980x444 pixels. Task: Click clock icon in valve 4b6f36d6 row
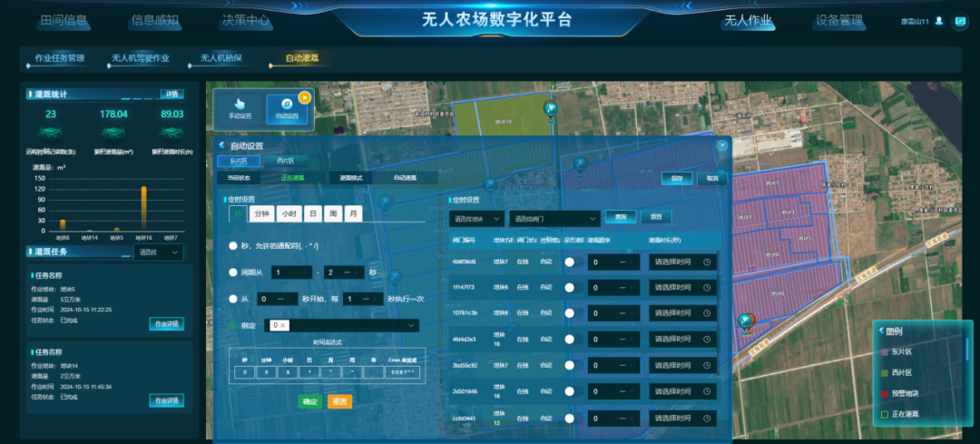706,262
